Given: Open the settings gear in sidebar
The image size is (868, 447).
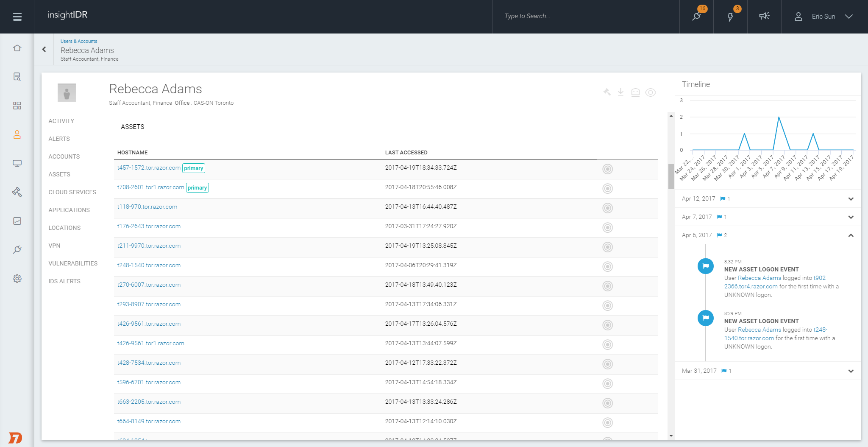Looking at the screenshot, I should 17,279.
